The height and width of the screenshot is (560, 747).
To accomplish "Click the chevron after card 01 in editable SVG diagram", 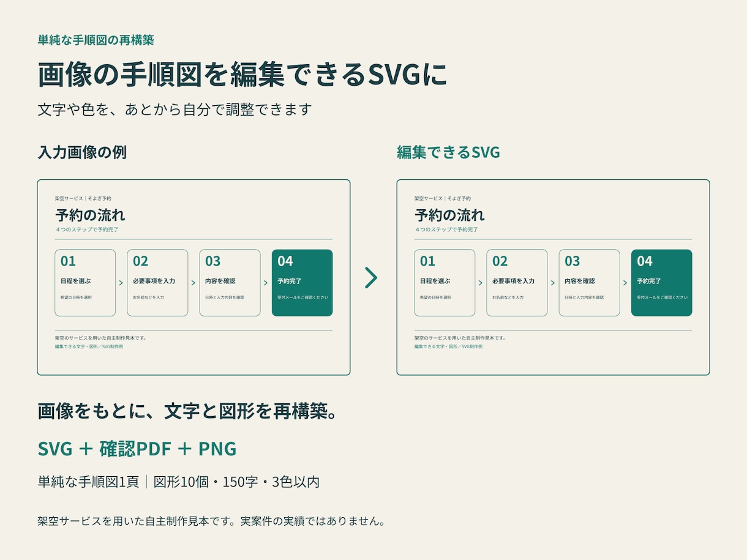I will click(x=481, y=283).
